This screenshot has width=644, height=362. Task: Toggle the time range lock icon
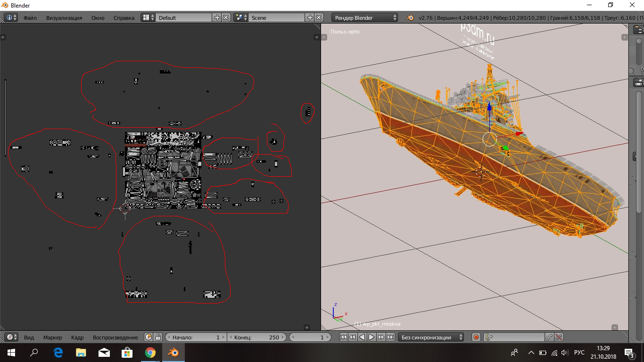click(158, 337)
